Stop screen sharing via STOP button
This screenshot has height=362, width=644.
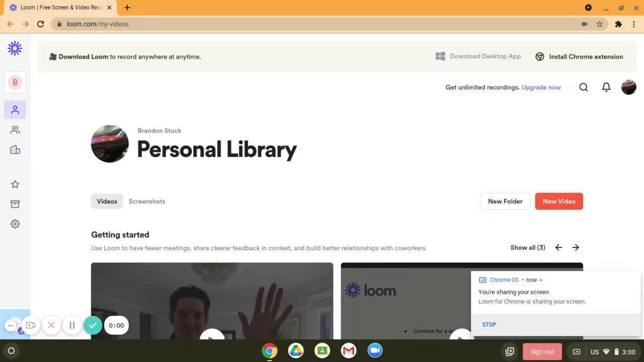[489, 325]
